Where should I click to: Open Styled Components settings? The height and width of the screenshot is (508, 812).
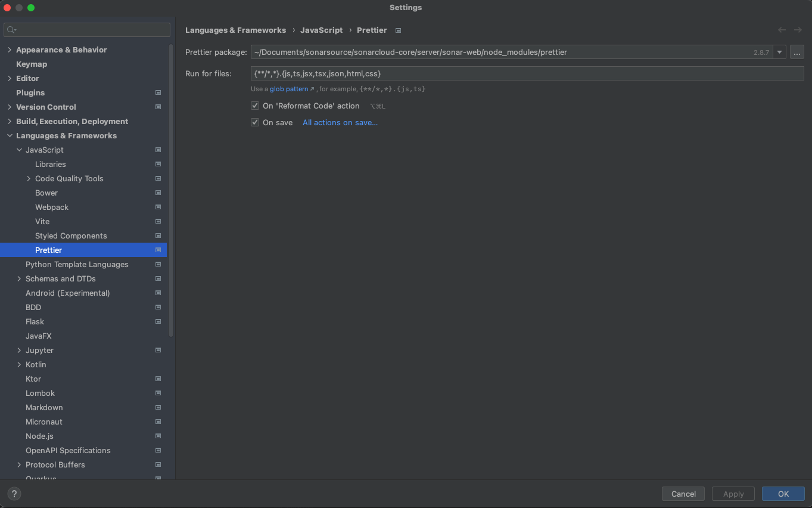pyautogui.click(x=71, y=236)
